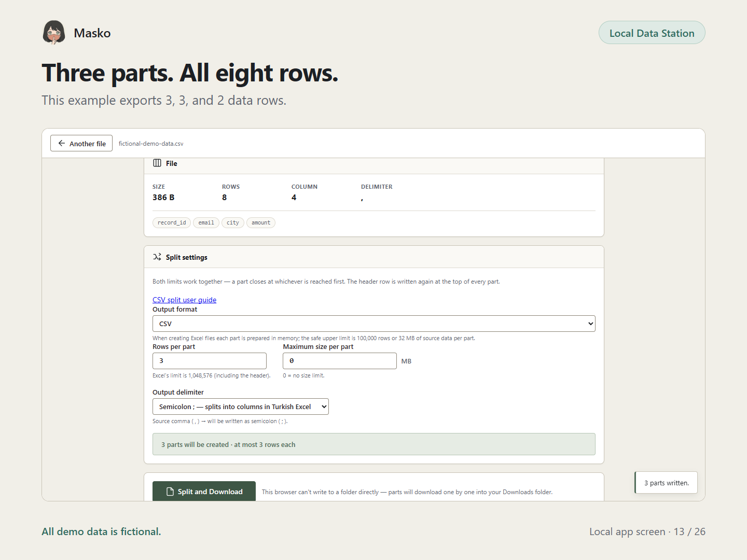
Task: Click the Local Data Station badge
Action: tap(652, 33)
